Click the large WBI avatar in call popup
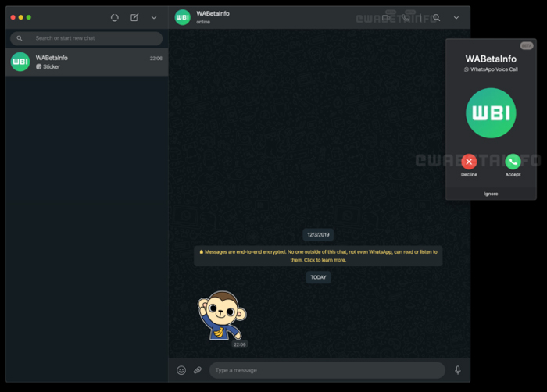Viewport: 547px width, 392px height. click(491, 113)
